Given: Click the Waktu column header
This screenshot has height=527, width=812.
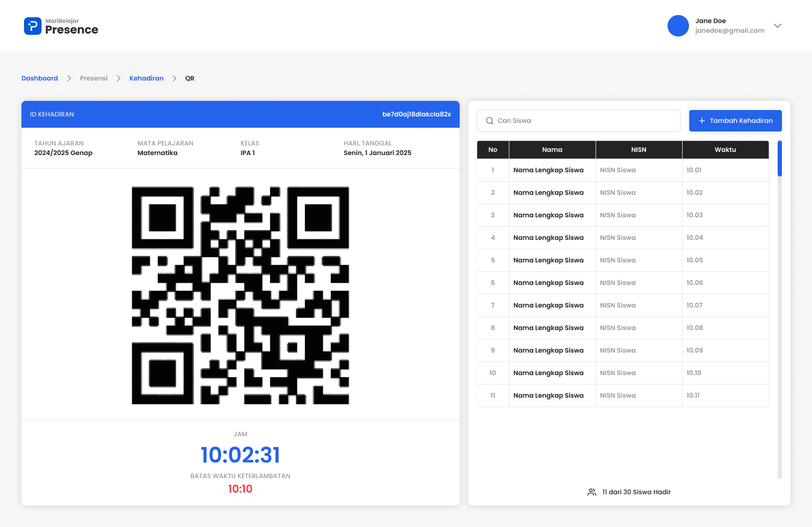Looking at the screenshot, I should 725,150.
